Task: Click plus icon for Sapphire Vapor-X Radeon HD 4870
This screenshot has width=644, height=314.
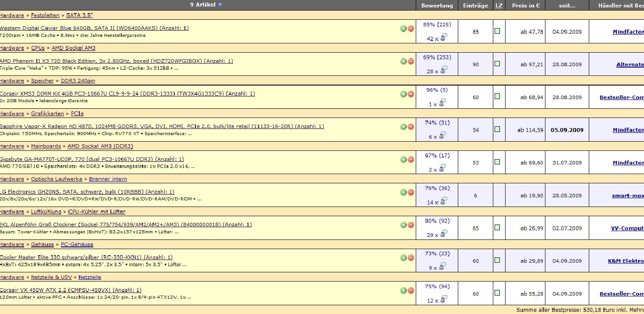Action: pos(403,127)
